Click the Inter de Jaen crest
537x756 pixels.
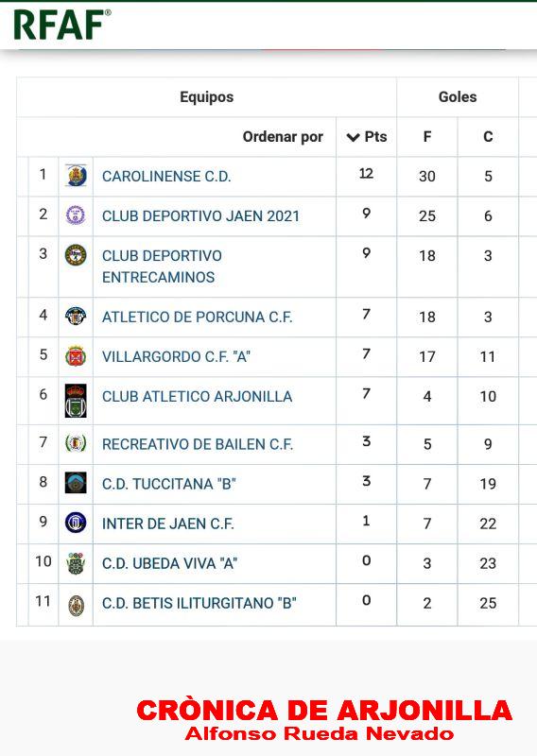point(76,523)
